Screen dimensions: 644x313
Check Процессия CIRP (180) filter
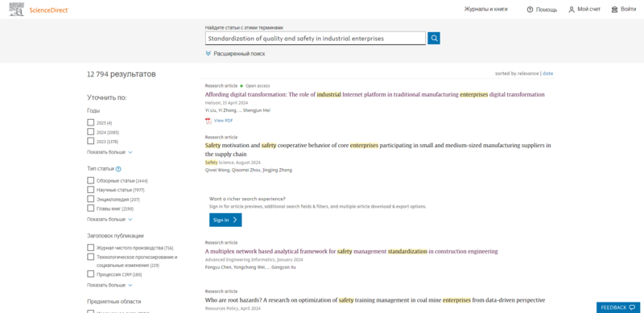pyautogui.click(x=91, y=274)
